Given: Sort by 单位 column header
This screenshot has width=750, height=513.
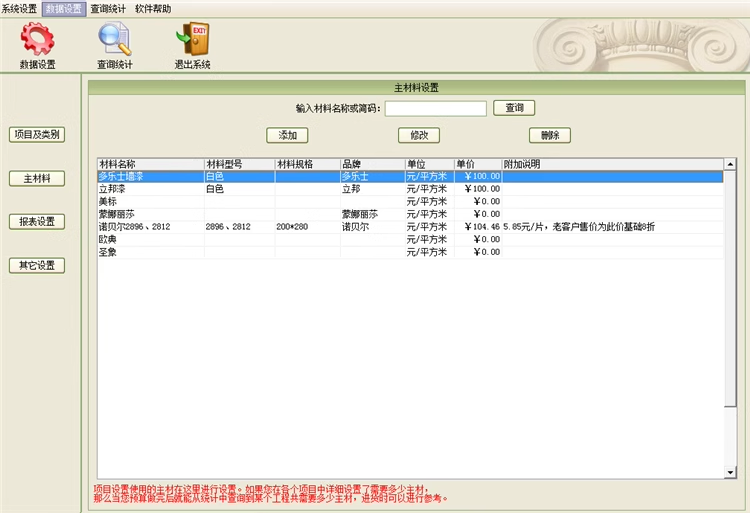Looking at the screenshot, I should tap(430, 164).
